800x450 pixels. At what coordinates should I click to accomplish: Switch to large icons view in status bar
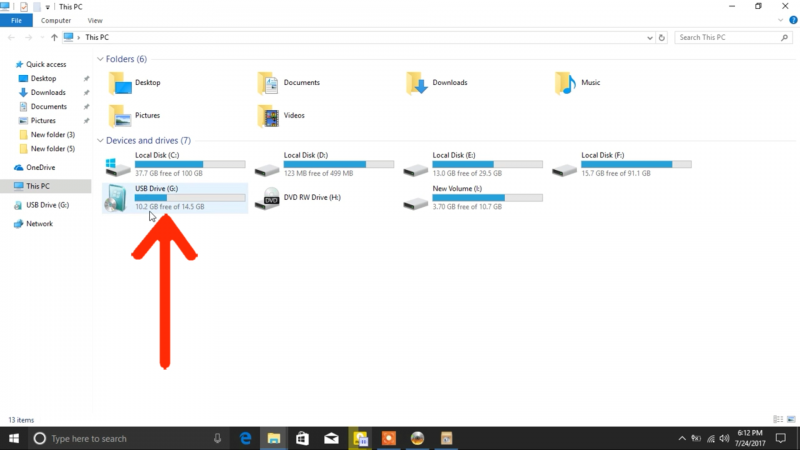pyautogui.click(x=791, y=419)
